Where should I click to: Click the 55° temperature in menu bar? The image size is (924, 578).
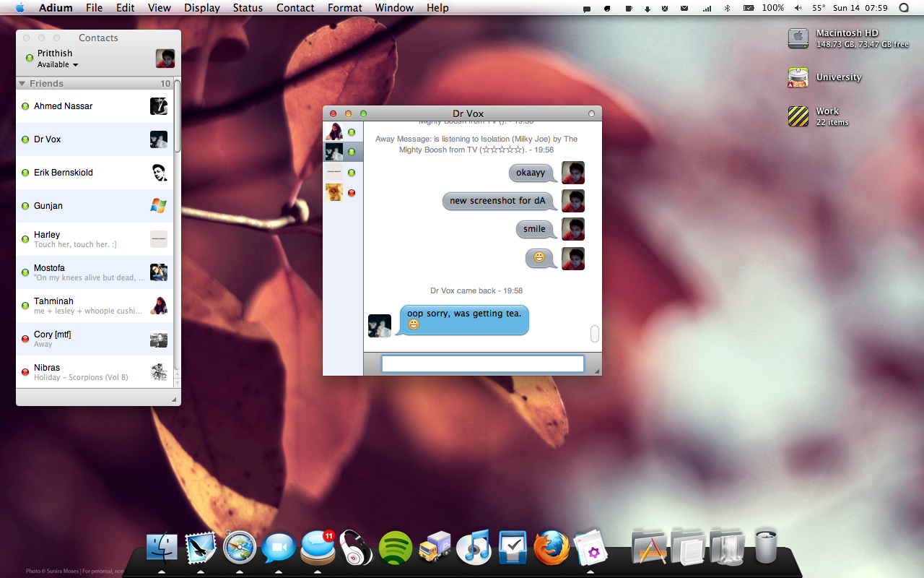click(x=819, y=8)
